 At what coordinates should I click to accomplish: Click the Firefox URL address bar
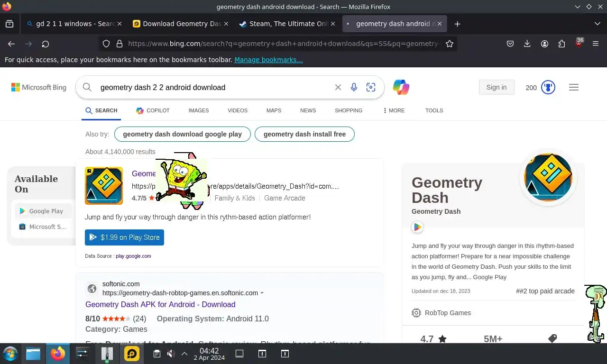[x=283, y=44]
